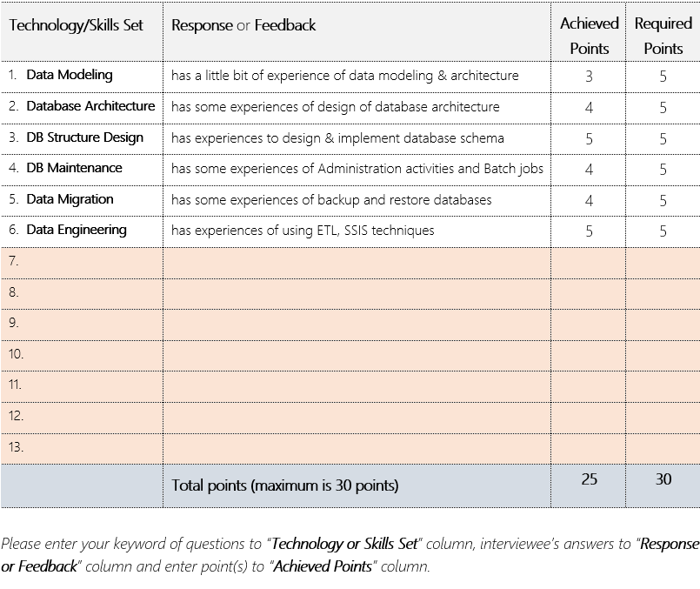This screenshot has width=700, height=589.
Task: Click the Technology/Skills Set column header
Action: tap(77, 25)
